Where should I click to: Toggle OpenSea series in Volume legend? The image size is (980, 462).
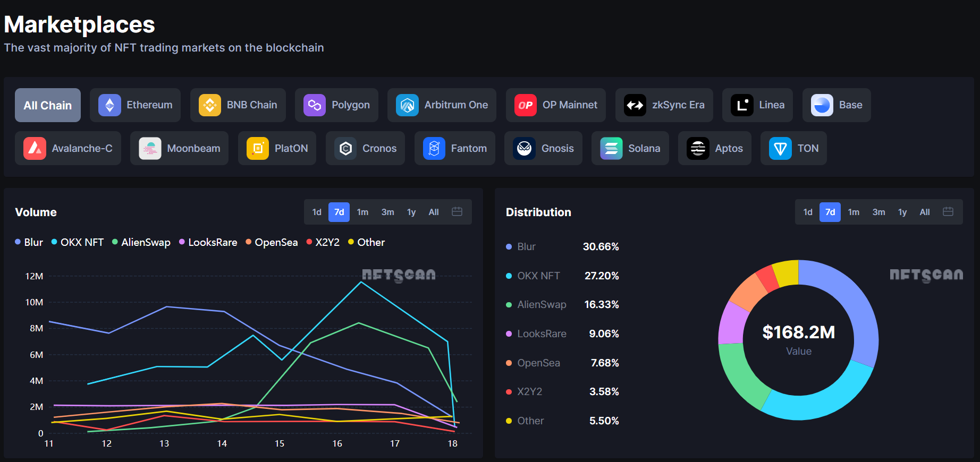click(272, 242)
